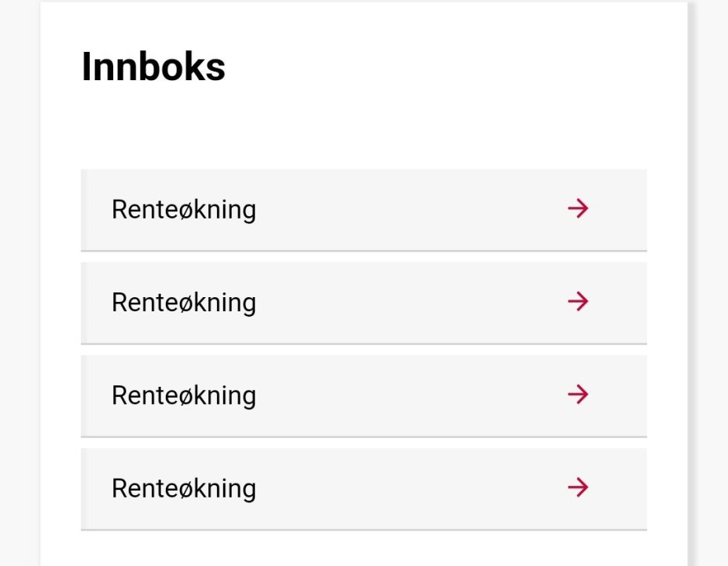
Task: Click the red arrow on the first Renteøkning row
Action: click(x=578, y=209)
